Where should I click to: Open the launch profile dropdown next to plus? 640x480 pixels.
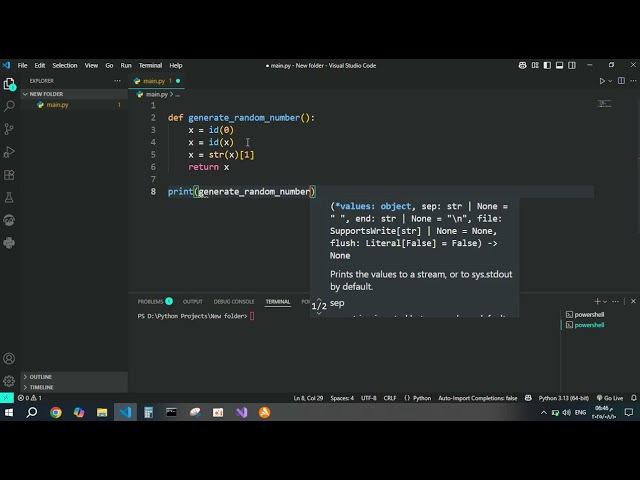point(605,301)
